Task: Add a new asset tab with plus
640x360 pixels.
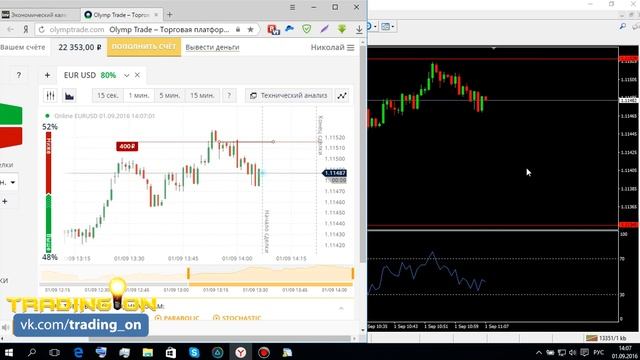Action: 47,75
